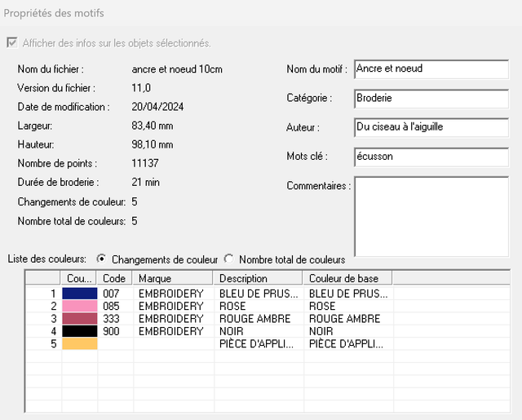
Task: Select code '085' cell
Action: 111,306
